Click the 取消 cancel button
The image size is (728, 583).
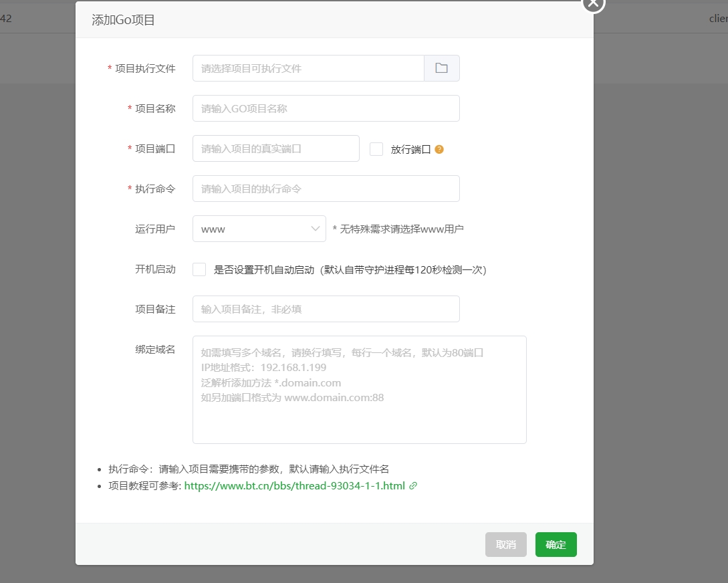505,544
